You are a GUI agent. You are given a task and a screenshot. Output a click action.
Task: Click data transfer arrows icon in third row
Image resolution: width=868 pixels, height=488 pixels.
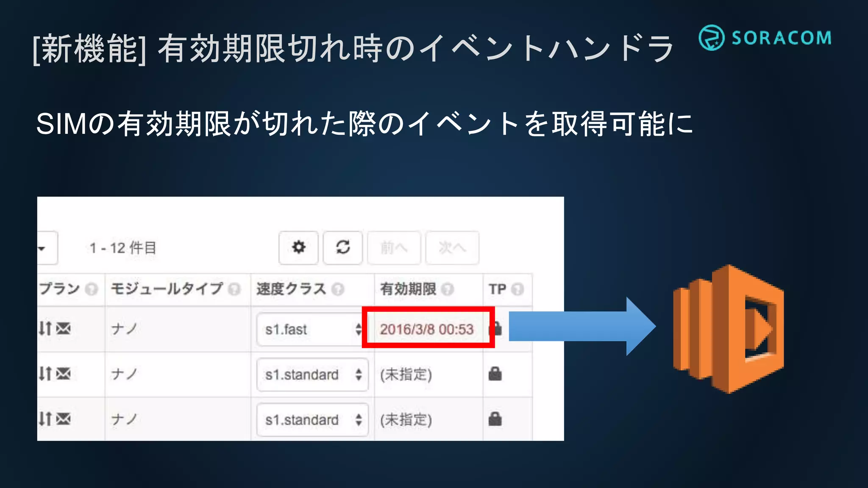pyautogui.click(x=45, y=419)
